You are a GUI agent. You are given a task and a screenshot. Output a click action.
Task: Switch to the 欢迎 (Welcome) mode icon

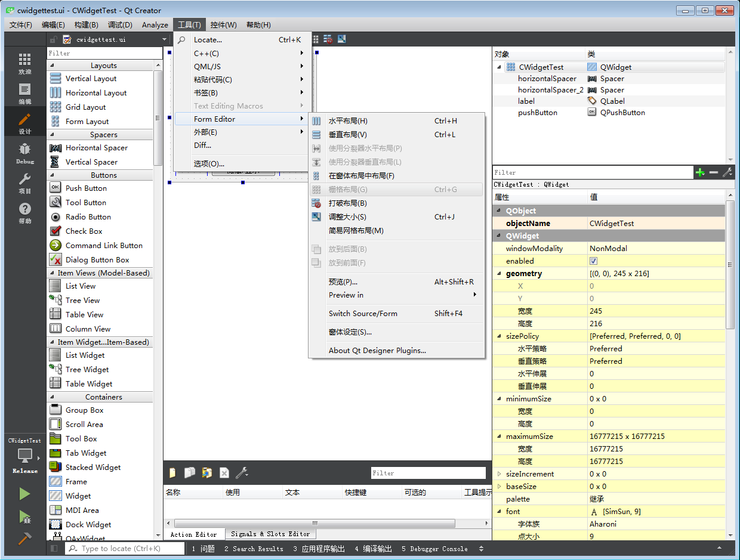[x=24, y=60]
